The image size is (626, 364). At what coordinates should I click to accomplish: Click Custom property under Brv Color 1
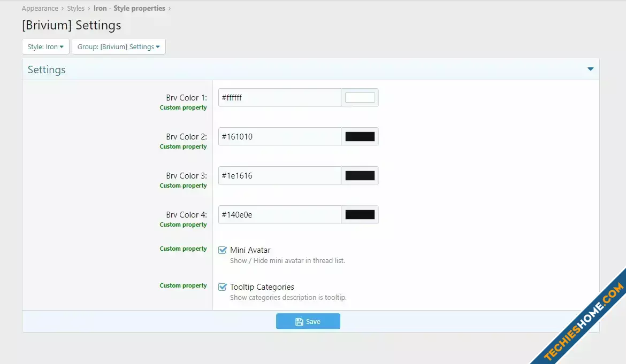click(x=183, y=107)
